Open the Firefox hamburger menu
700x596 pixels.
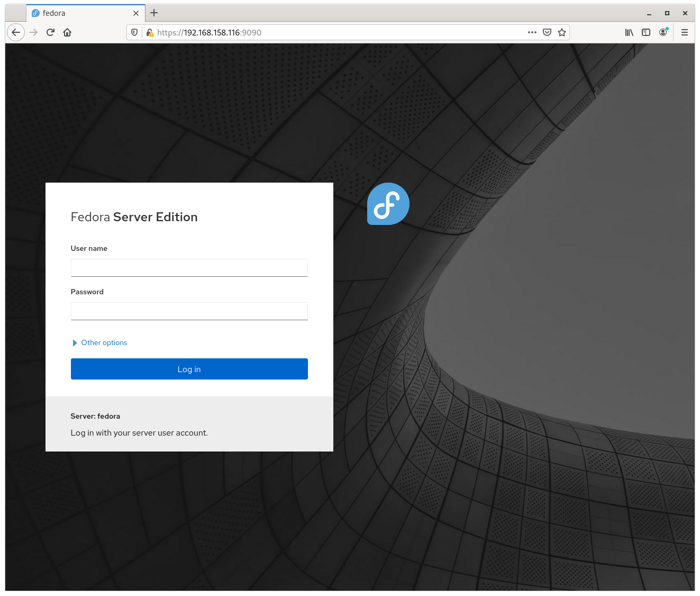[685, 32]
